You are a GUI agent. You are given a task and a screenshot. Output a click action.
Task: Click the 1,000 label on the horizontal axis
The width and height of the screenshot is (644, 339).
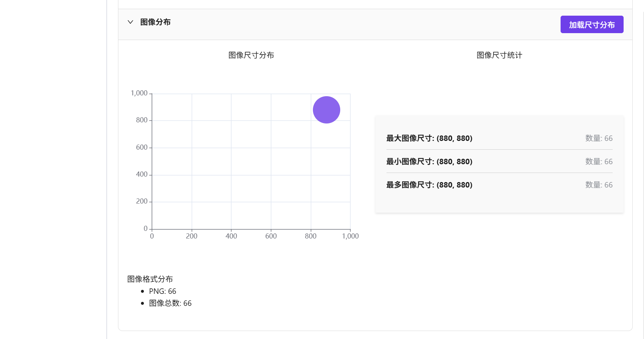350,236
